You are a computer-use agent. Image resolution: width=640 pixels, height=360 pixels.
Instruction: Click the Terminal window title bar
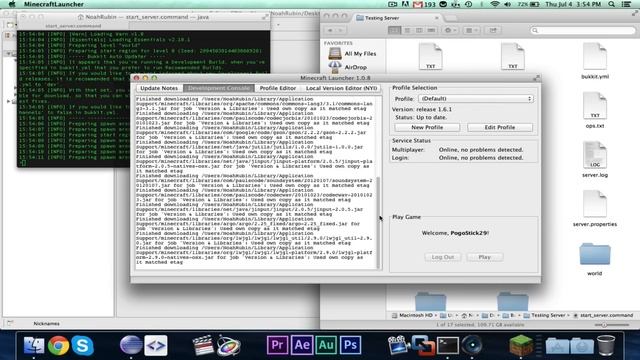[x=144, y=17]
